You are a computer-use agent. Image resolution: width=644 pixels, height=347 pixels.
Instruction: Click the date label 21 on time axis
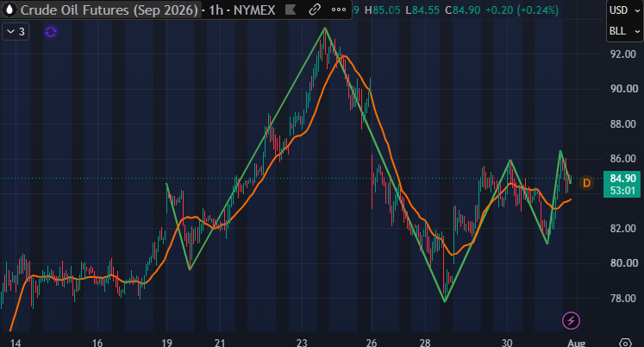click(220, 343)
